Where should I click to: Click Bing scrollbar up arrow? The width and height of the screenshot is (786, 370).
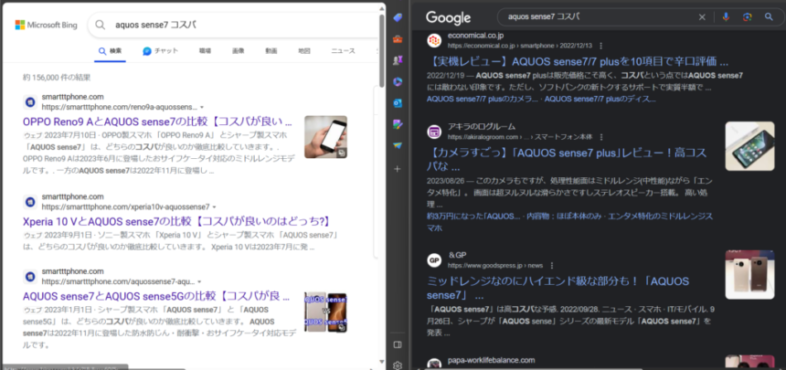(381, 8)
